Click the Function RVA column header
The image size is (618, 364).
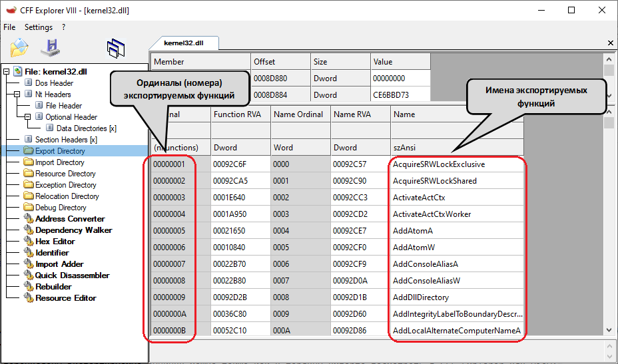[x=241, y=114]
